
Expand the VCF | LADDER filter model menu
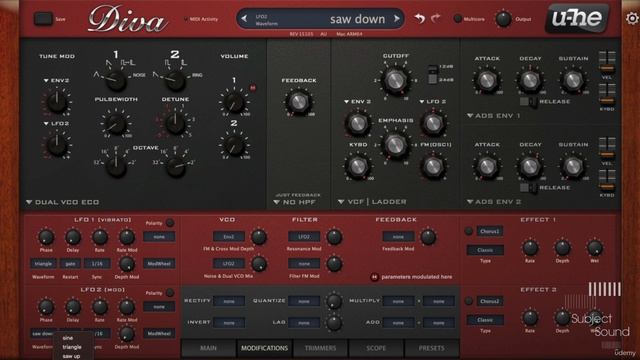[x=372, y=202]
